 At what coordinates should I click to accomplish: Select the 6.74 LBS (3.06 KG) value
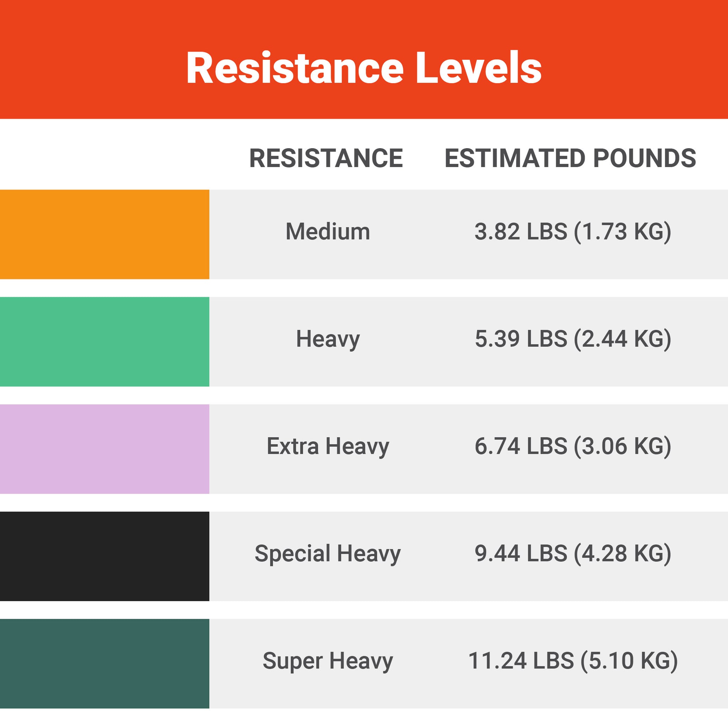tap(573, 446)
